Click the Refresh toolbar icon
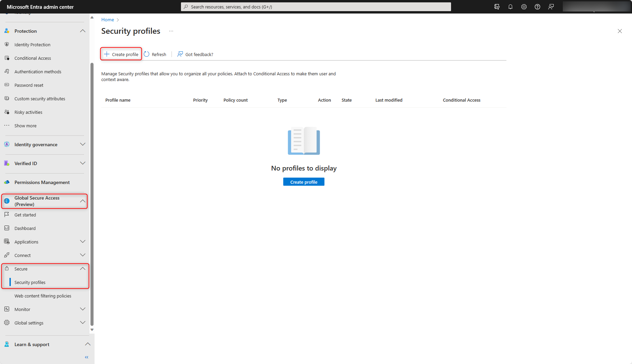The width and height of the screenshot is (632, 364). pyautogui.click(x=147, y=54)
